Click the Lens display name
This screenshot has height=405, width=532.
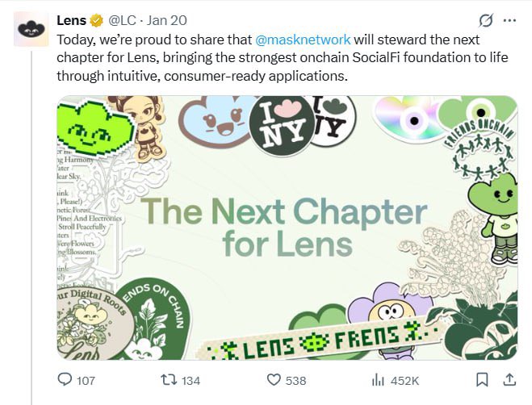coord(72,19)
